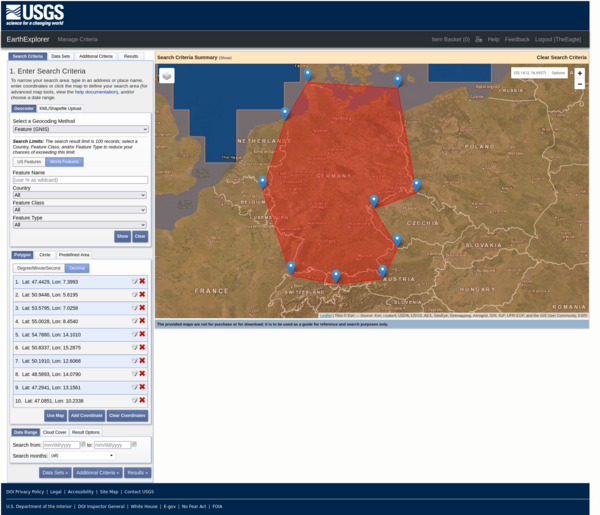Open the user profile icon in header
This screenshot has width=600, height=515.
479,39
